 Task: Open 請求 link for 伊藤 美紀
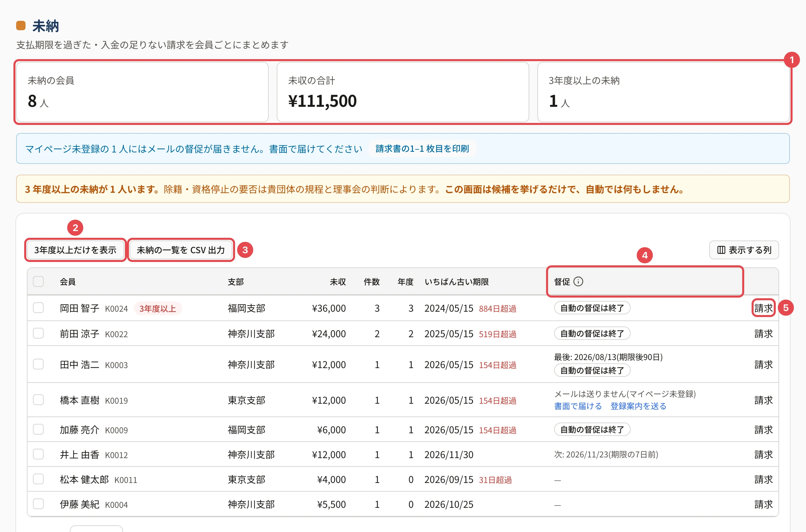coord(763,504)
